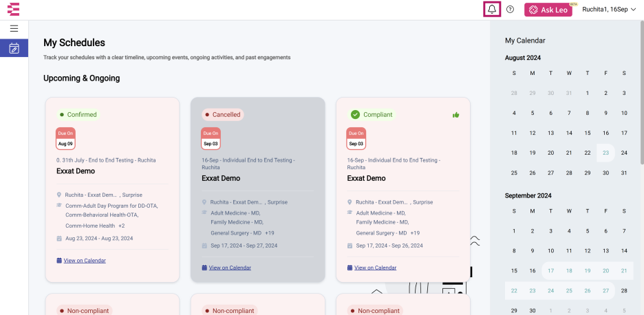Click the Ask Leo button

[548, 10]
